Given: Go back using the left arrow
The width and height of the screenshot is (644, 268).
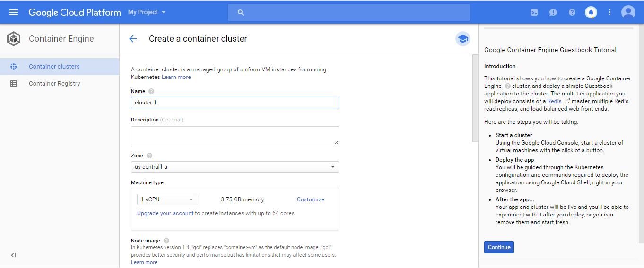Looking at the screenshot, I should (x=133, y=39).
